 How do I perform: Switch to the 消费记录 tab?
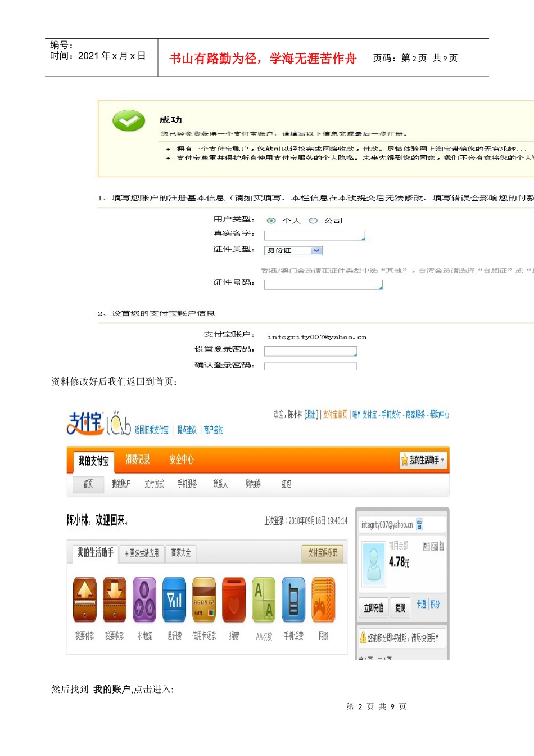coord(138,460)
